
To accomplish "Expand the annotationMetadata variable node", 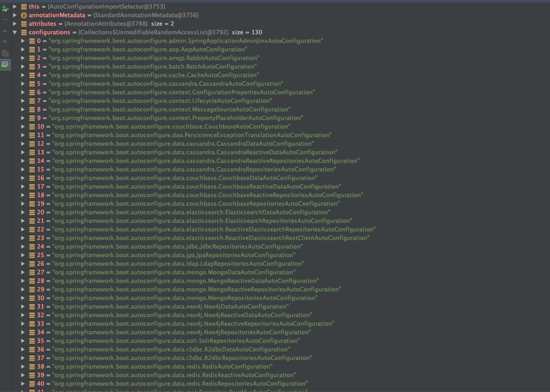I will tap(15, 15).
